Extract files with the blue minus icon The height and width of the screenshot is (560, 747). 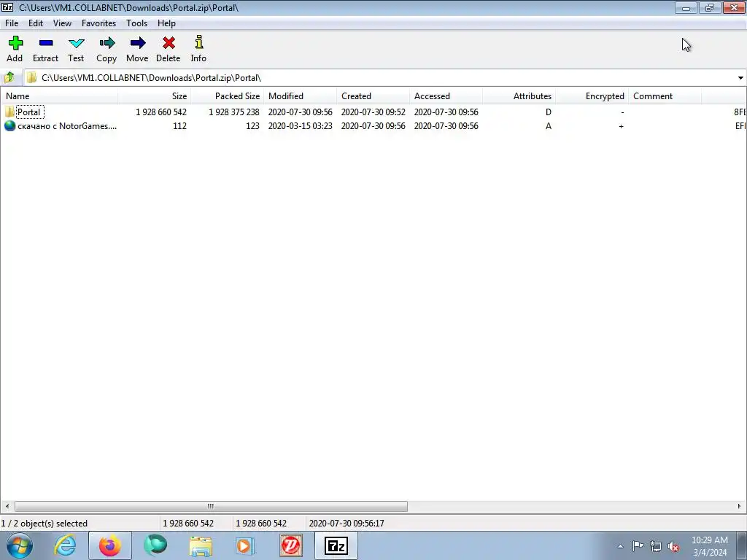click(x=46, y=43)
